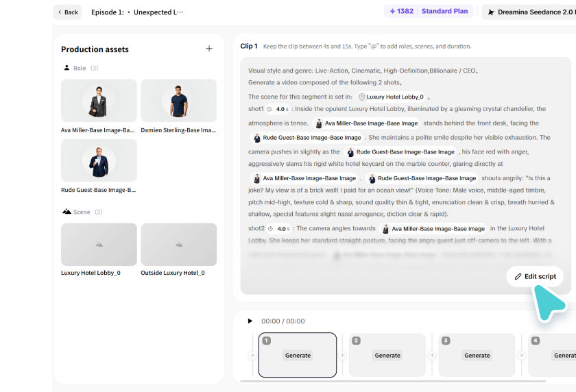Click the Luxury Hotel Lobby_0 scene tag in script
This screenshot has width=576, height=392.
point(391,97)
